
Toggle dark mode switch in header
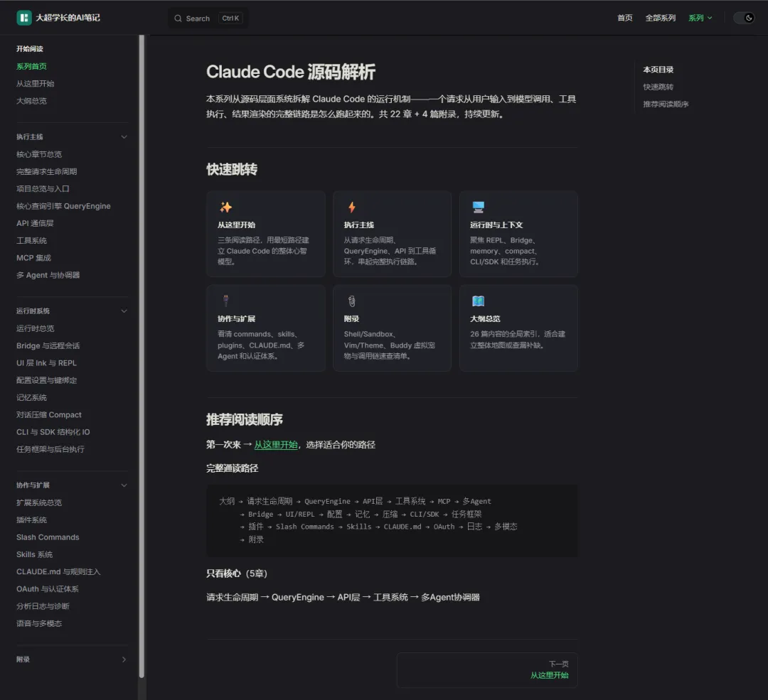tap(744, 18)
